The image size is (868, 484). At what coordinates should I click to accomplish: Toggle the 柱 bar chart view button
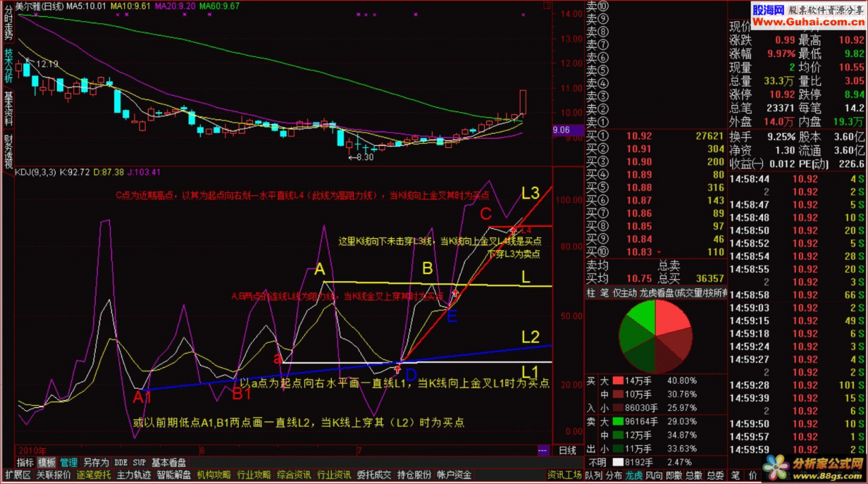point(591,293)
